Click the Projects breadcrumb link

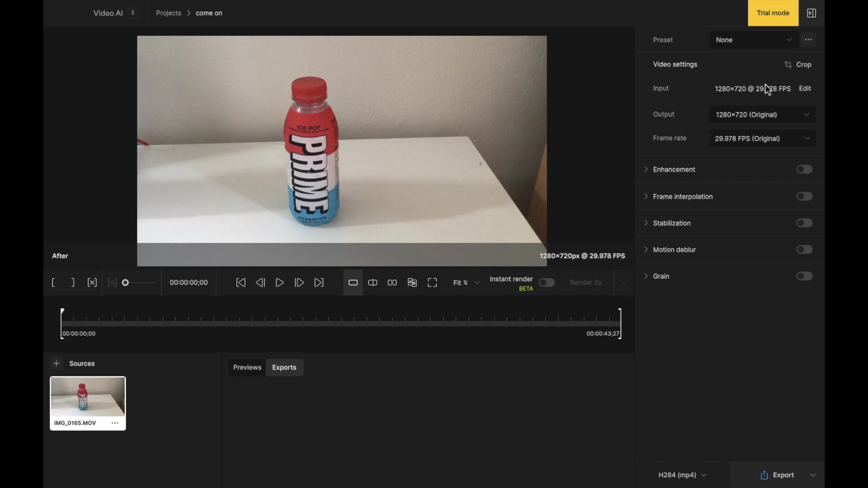pos(168,13)
